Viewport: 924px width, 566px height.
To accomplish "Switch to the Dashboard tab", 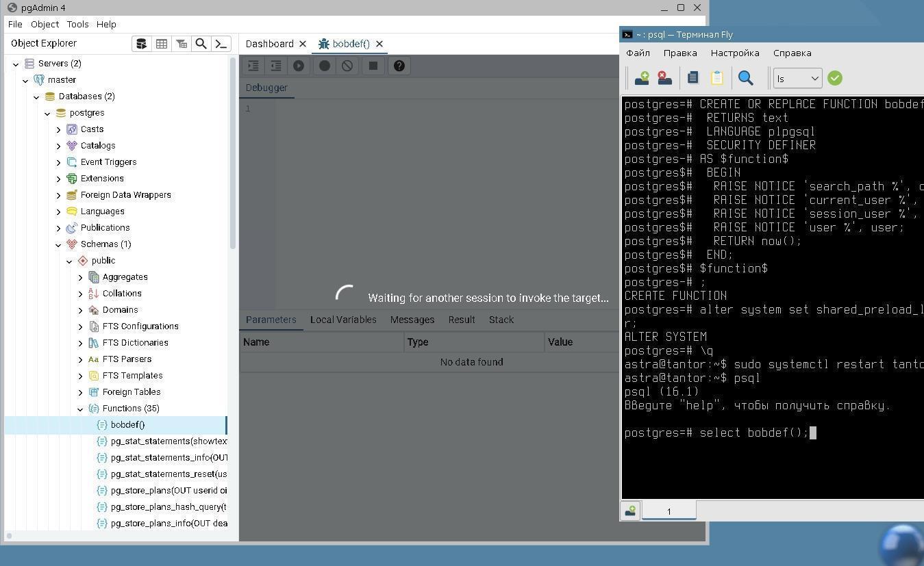I will [x=269, y=44].
